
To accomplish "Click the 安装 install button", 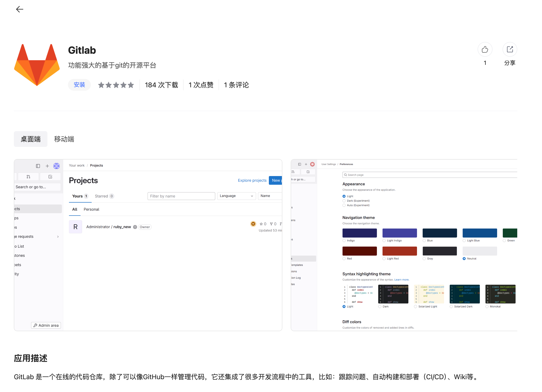I will pyautogui.click(x=79, y=85).
